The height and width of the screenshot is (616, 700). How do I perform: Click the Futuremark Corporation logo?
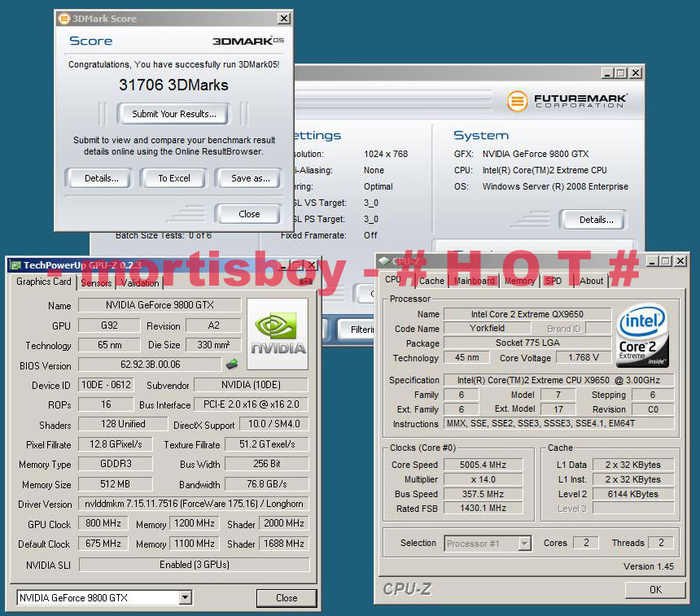[x=567, y=101]
